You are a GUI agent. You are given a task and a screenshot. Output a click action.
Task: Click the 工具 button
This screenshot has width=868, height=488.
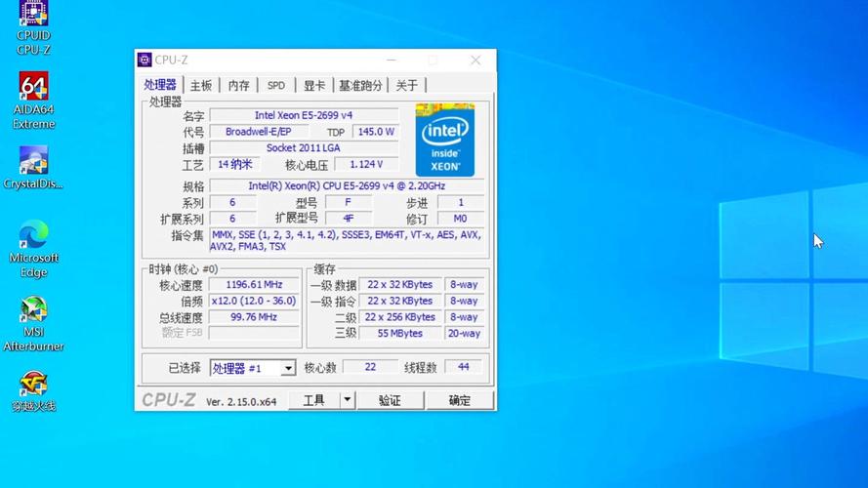click(313, 399)
